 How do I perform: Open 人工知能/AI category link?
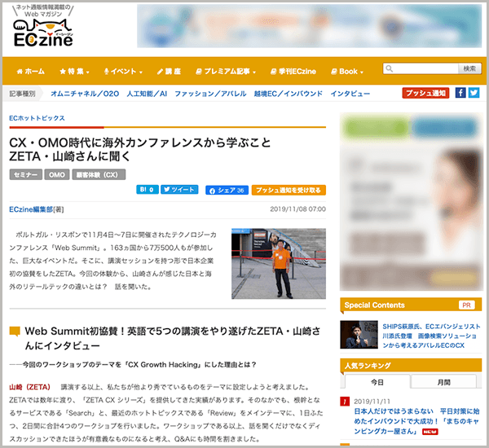(x=147, y=94)
